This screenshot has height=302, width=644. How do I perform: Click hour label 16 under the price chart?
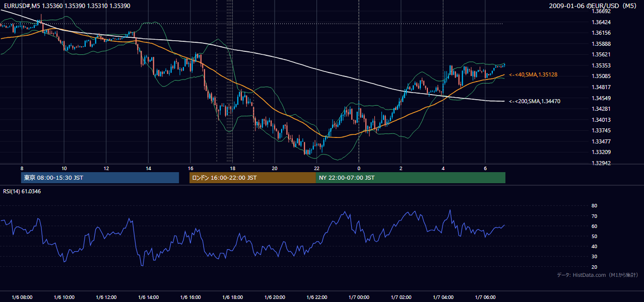(x=190, y=168)
